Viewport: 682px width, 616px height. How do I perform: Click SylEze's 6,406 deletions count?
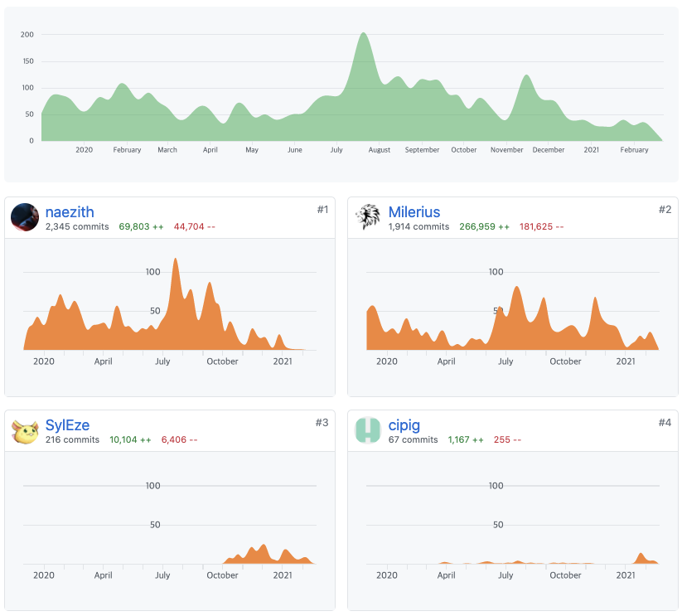[179, 439]
